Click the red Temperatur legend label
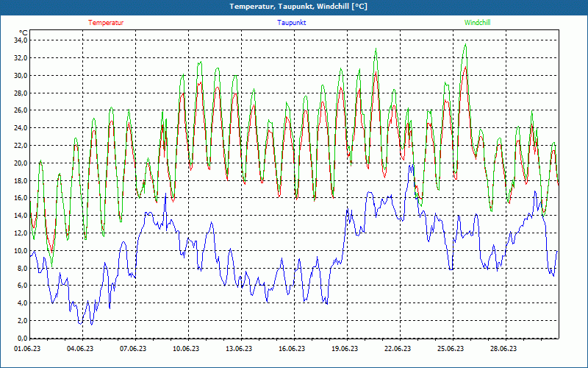Image resolution: width=588 pixels, height=368 pixels. tap(106, 23)
